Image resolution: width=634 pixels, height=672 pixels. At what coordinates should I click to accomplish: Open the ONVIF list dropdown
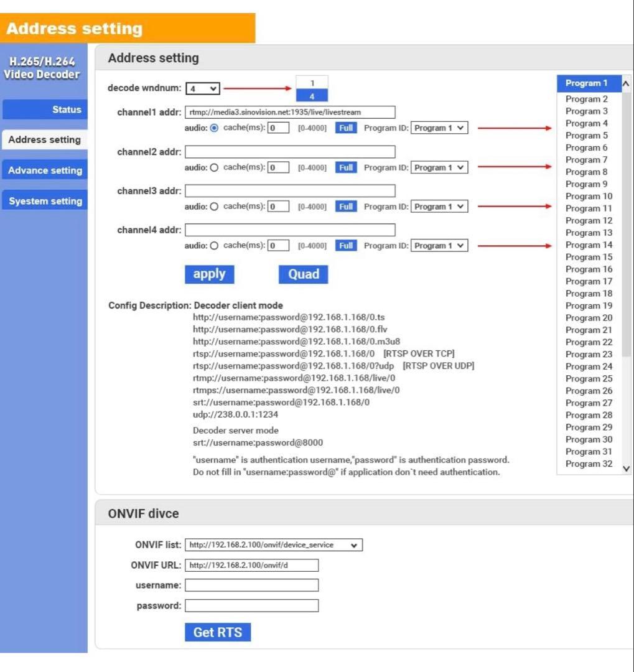point(274,545)
